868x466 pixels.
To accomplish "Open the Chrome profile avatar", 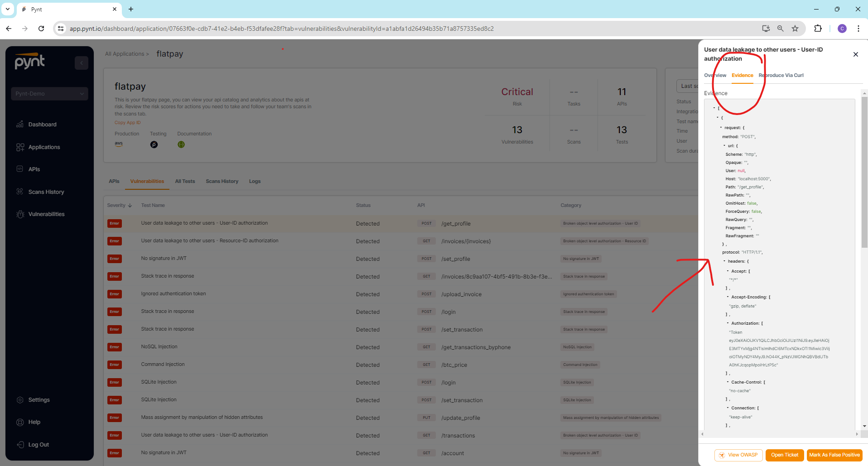I will (842, 29).
